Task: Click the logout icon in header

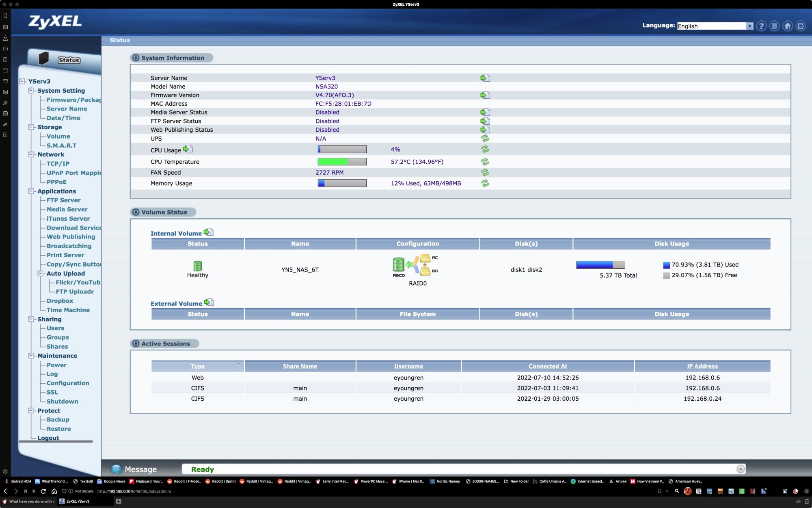Action: pos(801,26)
